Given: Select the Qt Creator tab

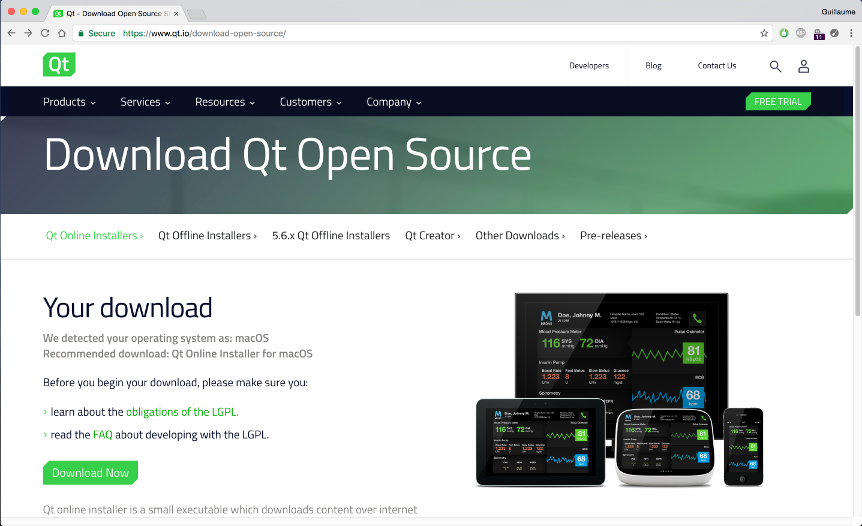Looking at the screenshot, I should coord(433,235).
